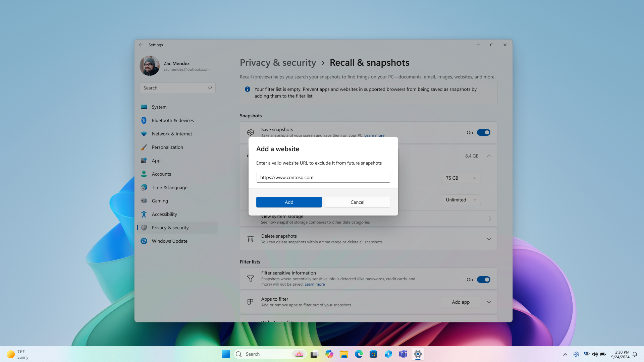Toggle the Save snapshots switch Off

coord(483,132)
